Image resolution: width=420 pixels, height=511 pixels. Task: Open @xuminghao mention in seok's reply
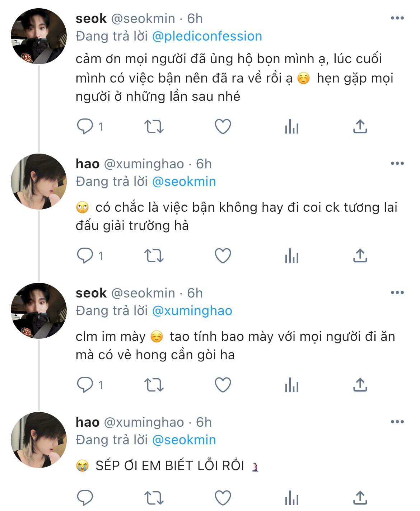click(192, 311)
